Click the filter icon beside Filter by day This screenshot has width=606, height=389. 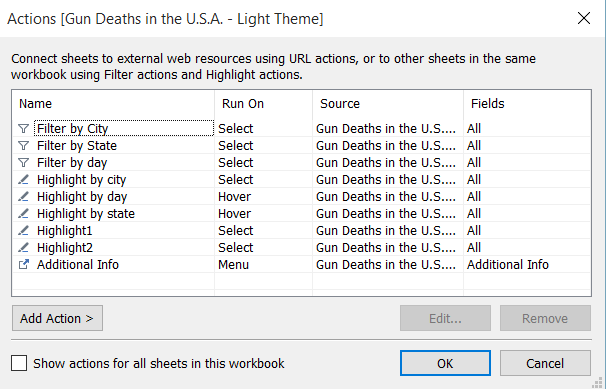[x=24, y=163]
